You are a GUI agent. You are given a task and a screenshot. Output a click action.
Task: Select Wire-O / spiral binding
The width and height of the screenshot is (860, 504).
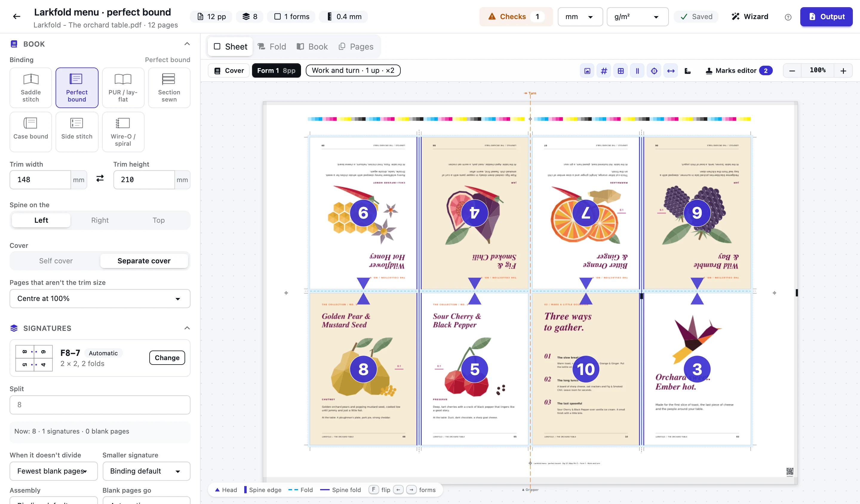click(123, 132)
